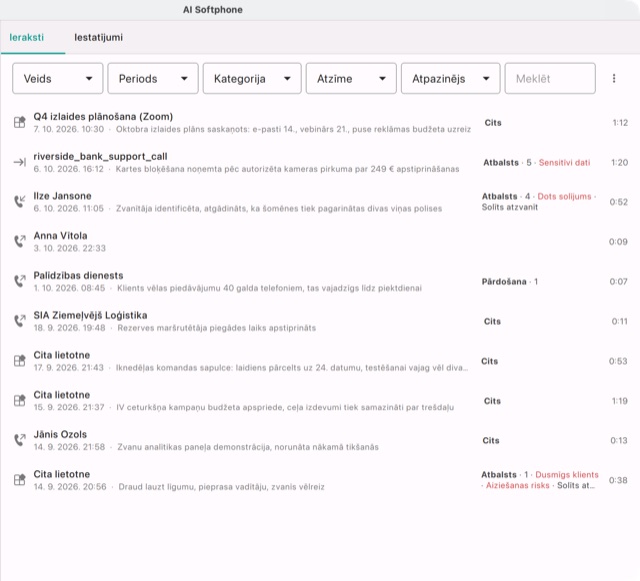640x581 pixels.
Task: Click the incoming call icon for Ilze Jansone
Action: [20, 201]
